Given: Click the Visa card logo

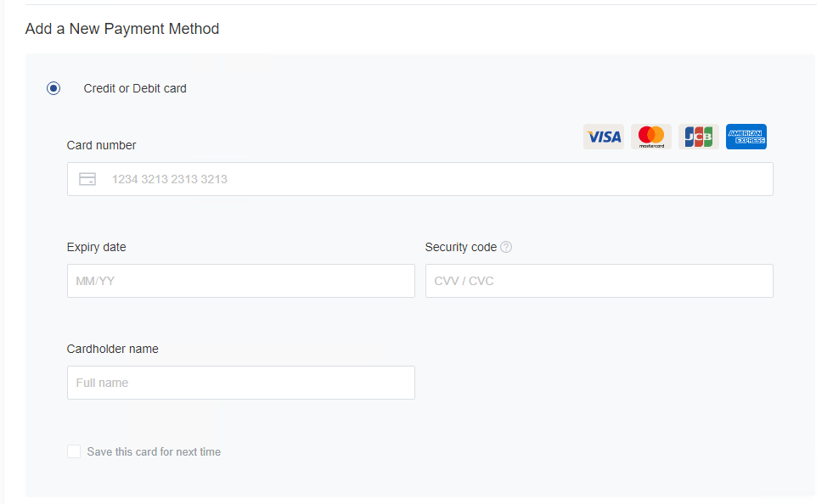Looking at the screenshot, I should [x=603, y=137].
